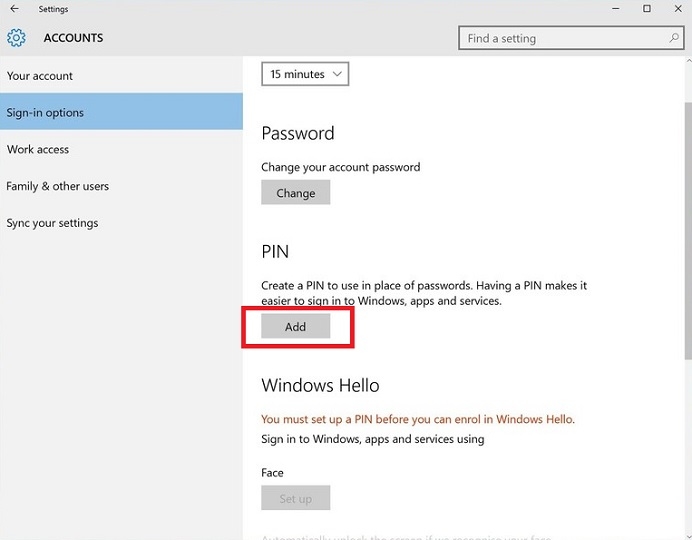Click the 'Create a PIN to use' description
The width and height of the screenshot is (692, 540).
(424, 293)
